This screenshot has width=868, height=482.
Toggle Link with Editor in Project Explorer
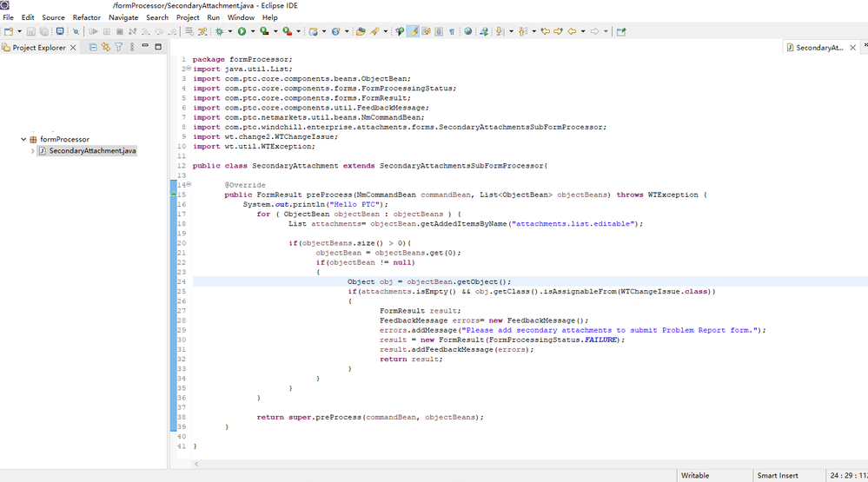(105, 48)
